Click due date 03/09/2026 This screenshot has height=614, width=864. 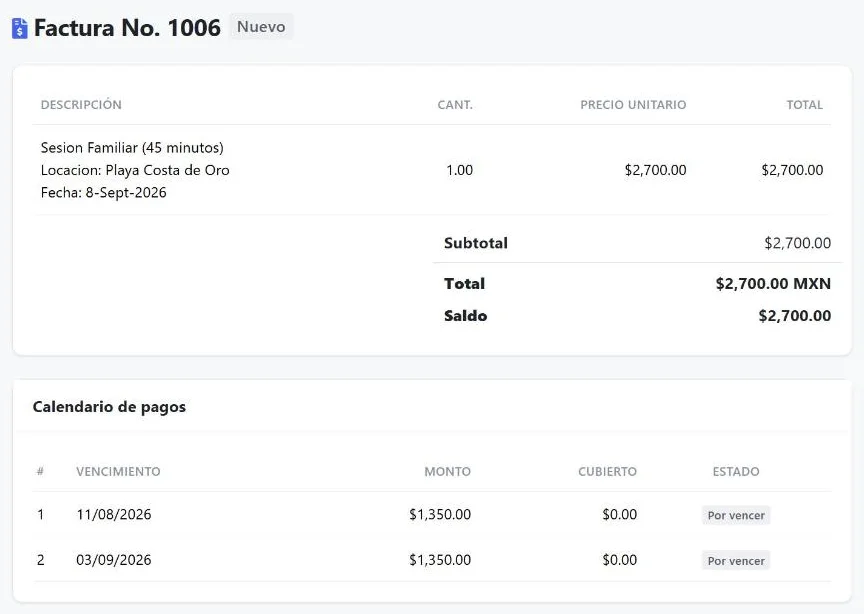coord(114,560)
